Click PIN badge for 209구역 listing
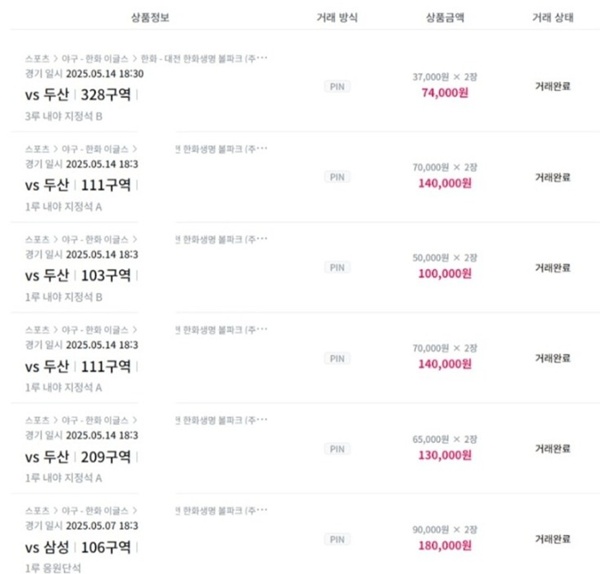Screen dimensions: 600x574 click(x=337, y=449)
